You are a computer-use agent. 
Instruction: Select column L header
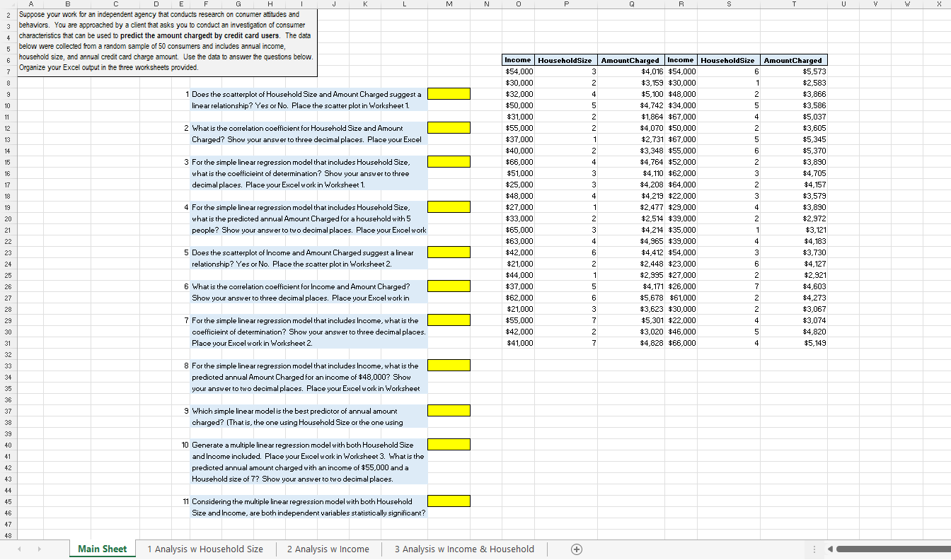click(403, 5)
